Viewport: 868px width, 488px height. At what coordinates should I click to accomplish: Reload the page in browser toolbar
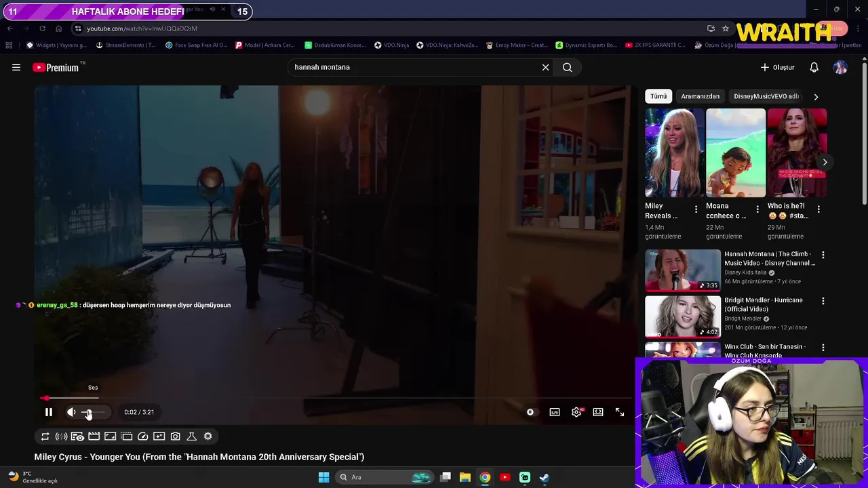click(x=42, y=28)
